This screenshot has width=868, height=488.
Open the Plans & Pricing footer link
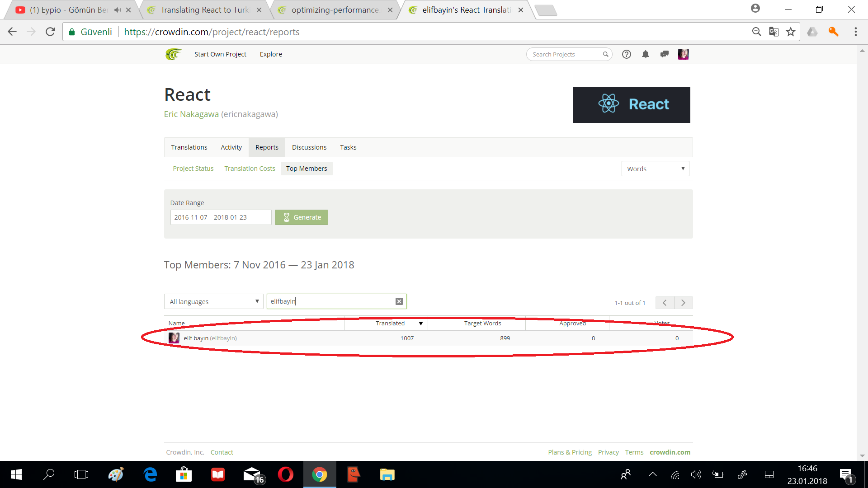tap(570, 452)
